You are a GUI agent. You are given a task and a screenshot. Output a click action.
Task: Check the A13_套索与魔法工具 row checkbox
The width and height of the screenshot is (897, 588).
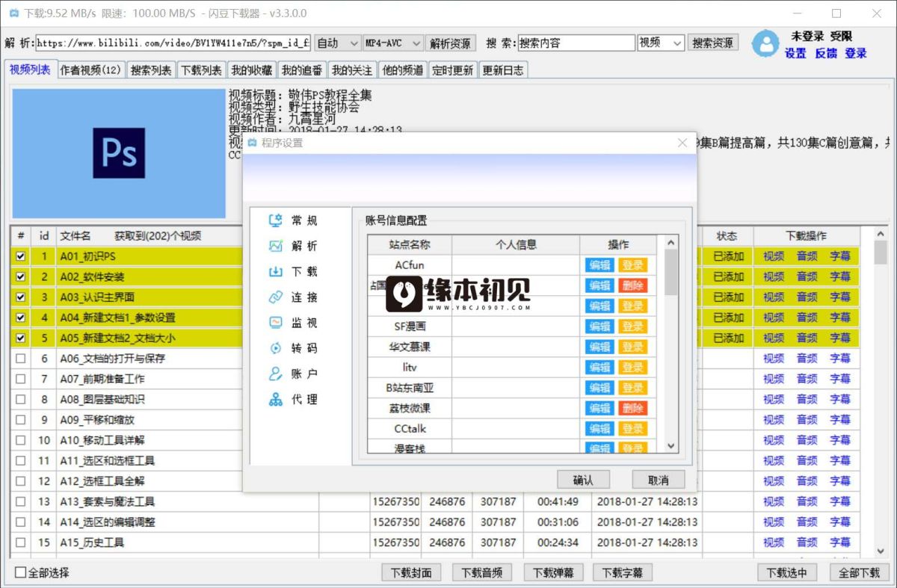(x=21, y=501)
